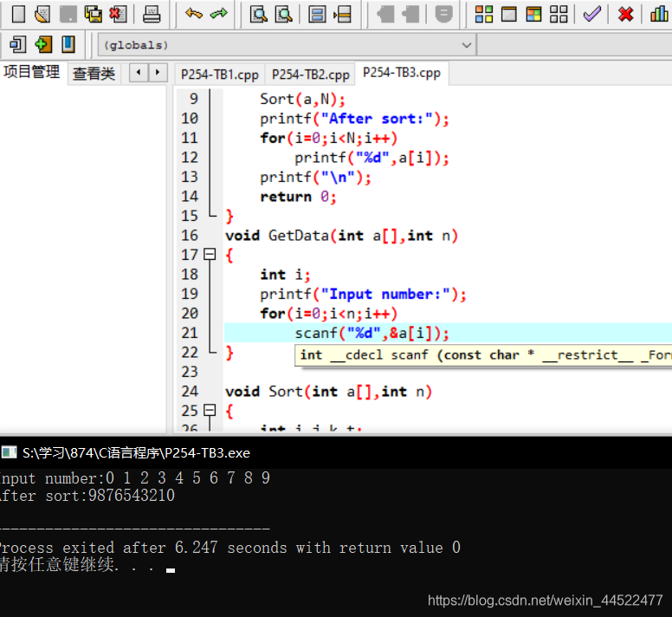Click the grayed Save icon
Image resolution: width=672 pixels, height=617 pixels.
tap(68, 14)
